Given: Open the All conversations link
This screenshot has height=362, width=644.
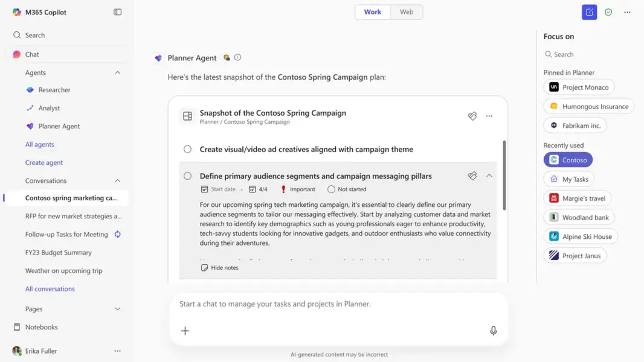Looking at the screenshot, I should (50, 289).
